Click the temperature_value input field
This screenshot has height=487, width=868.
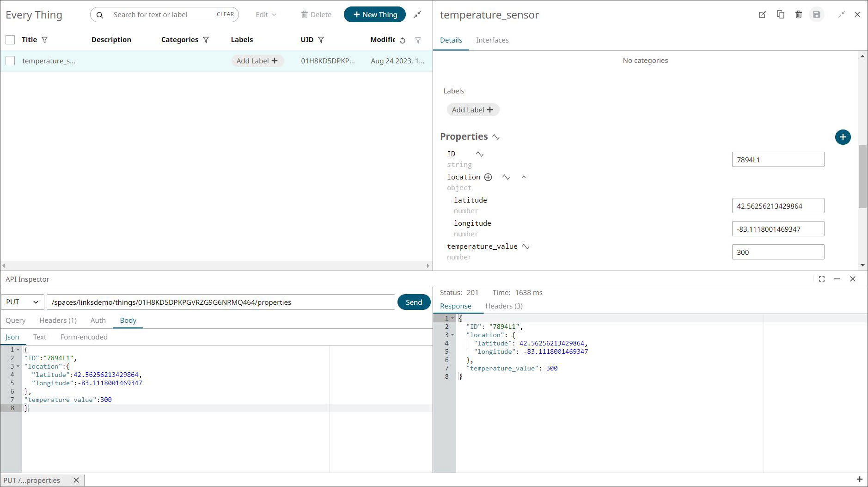778,252
